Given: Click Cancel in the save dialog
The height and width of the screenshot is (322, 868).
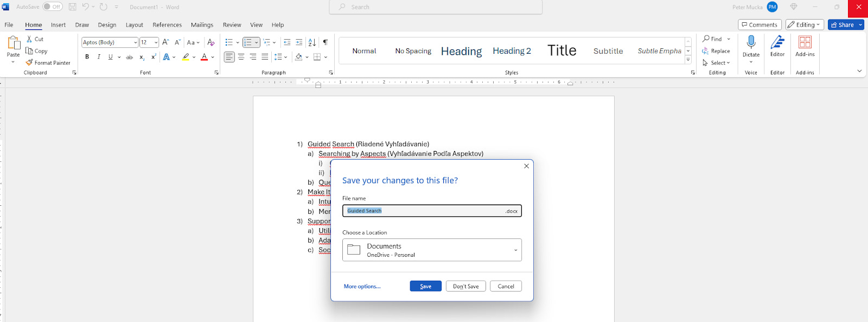Looking at the screenshot, I should tap(506, 286).
